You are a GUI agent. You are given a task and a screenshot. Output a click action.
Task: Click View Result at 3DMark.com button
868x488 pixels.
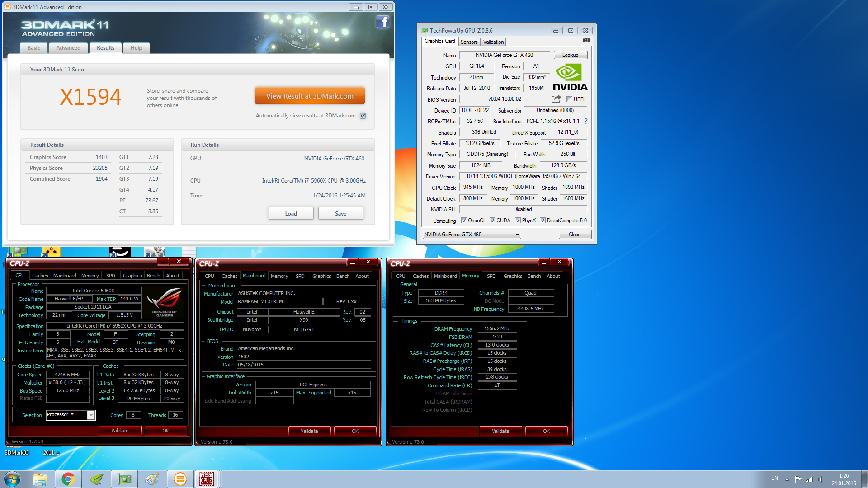pyautogui.click(x=310, y=96)
